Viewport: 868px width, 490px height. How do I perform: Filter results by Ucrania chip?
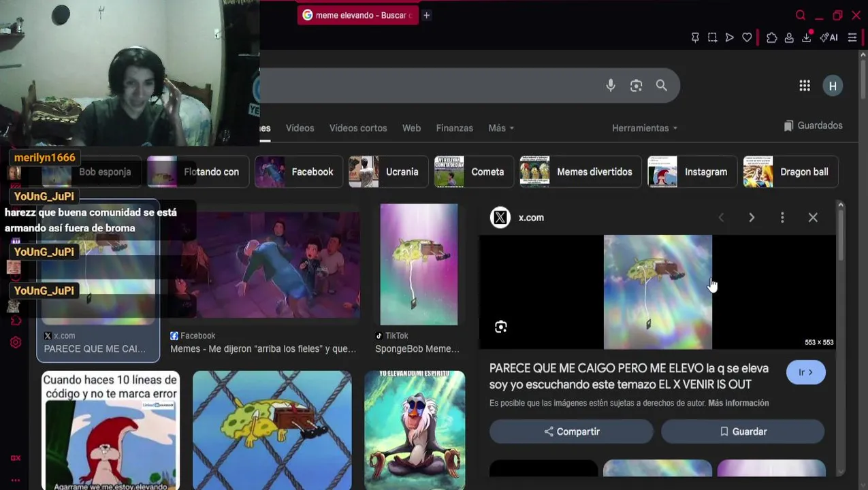pyautogui.click(x=388, y=171)
